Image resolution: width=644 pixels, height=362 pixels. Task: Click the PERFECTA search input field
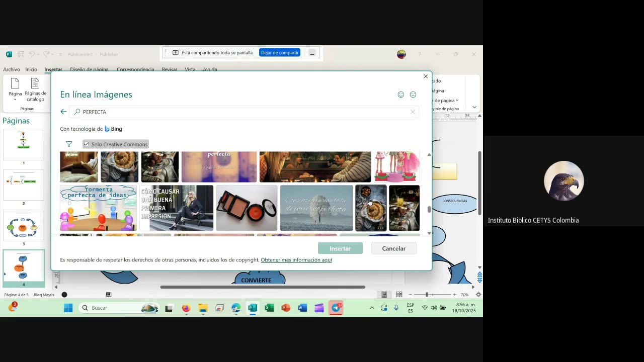pos(244,112)
